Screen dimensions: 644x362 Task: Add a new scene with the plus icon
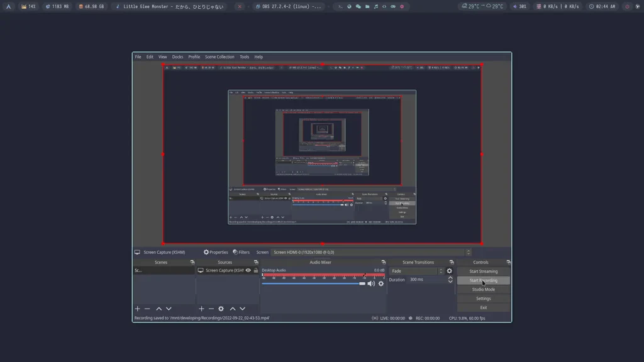click(137, 308)
